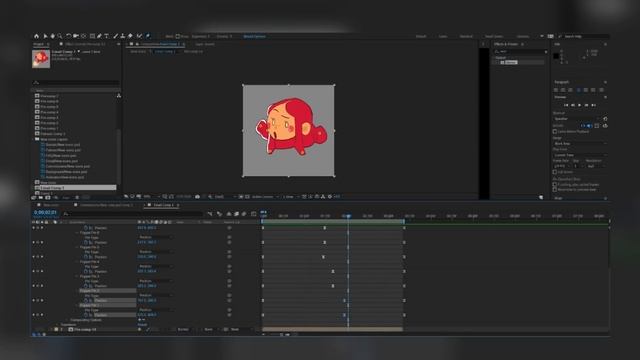Open the viewer resolution Half dropdown
The height and width of the screenshot is (360, 640).
(225, 197)
